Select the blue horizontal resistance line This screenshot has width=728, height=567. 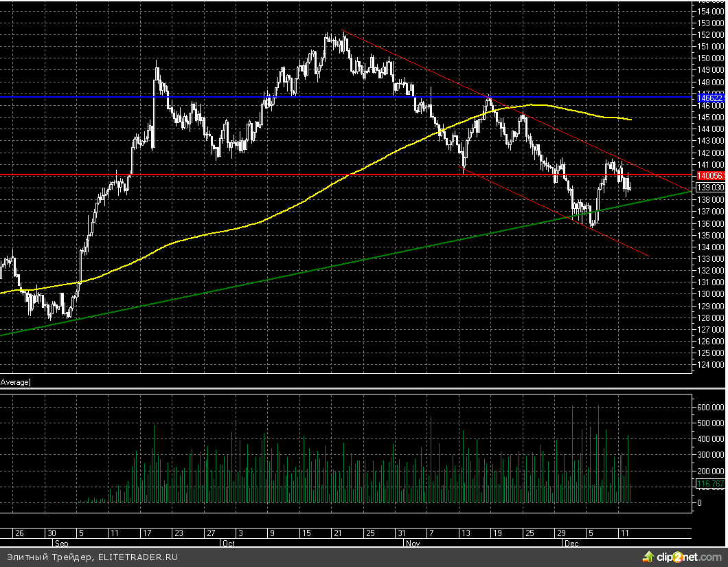pyautogui.click(x=206, y=97)
